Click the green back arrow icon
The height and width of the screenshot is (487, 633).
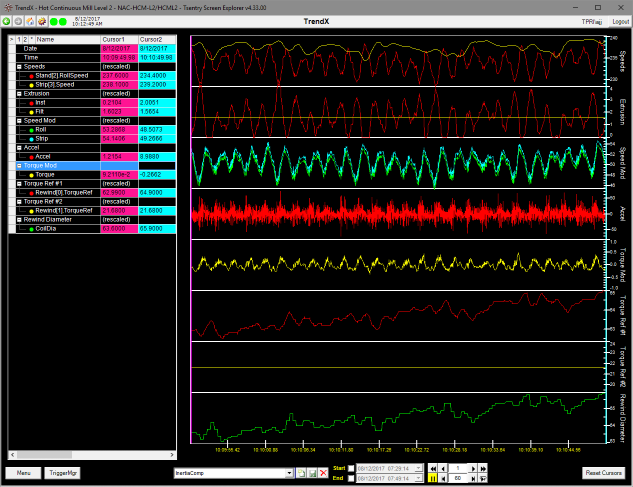pos(6,21)
